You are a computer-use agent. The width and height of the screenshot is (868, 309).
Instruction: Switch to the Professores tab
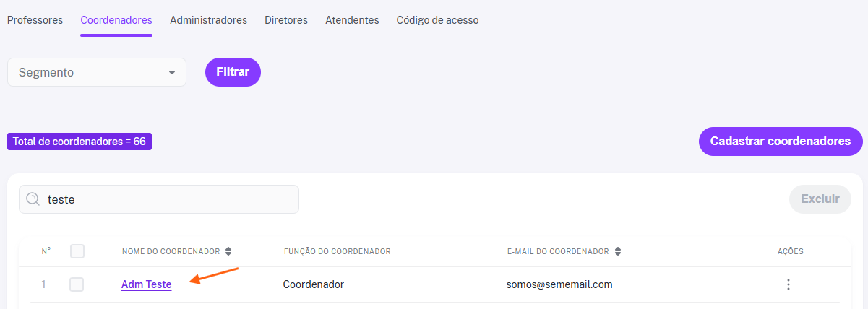click(x=35, y=20)
